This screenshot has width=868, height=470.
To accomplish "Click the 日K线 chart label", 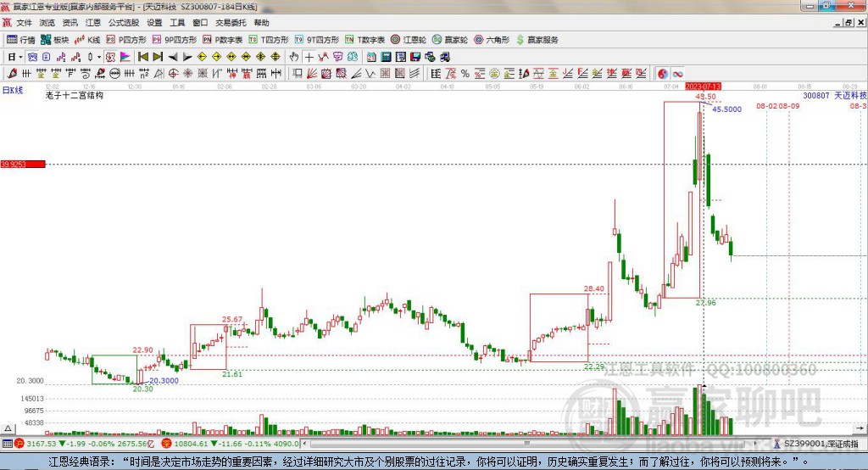I will [12, 90].
